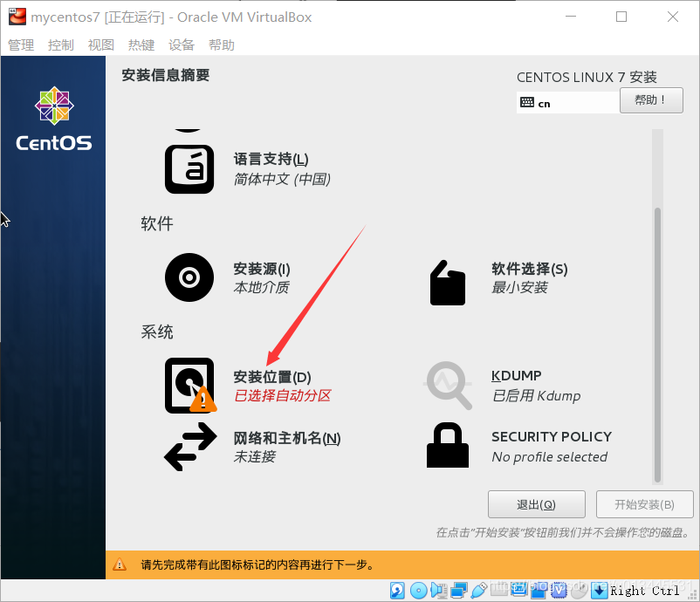Screen dimensions: 700x602
Task: Click the SECURITY POLICY label
Action: pos(552,436)
